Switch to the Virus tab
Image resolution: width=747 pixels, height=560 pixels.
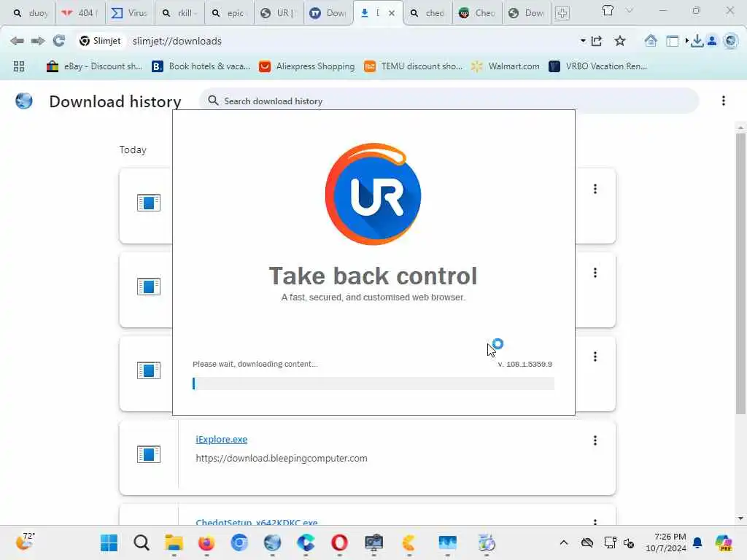[x=130, y=13]
